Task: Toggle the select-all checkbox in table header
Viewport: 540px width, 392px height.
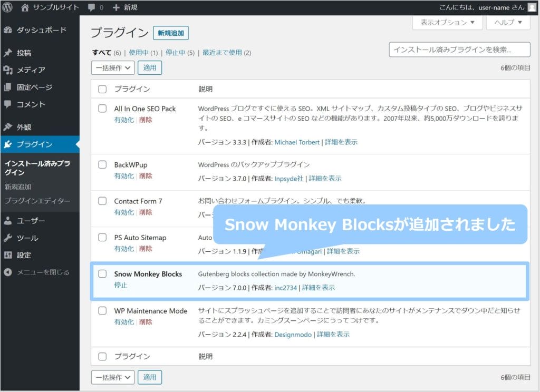Action: click(x=103, y=89)
